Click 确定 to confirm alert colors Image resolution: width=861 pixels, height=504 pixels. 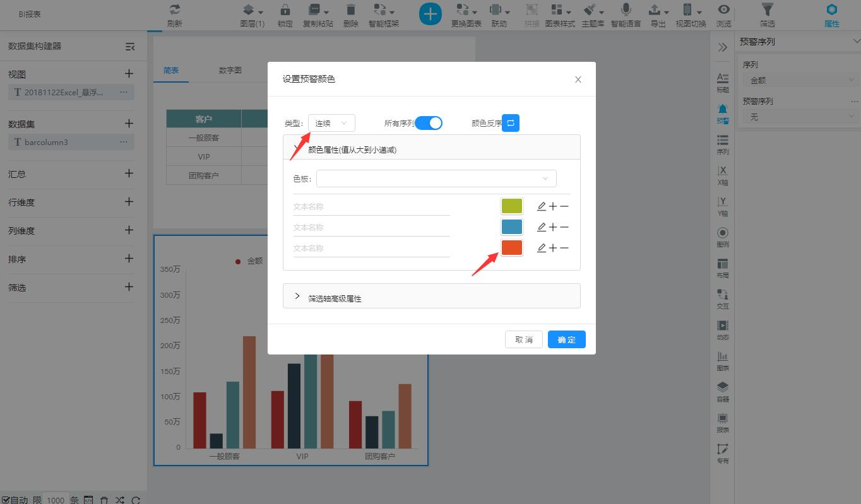(567, 339)
